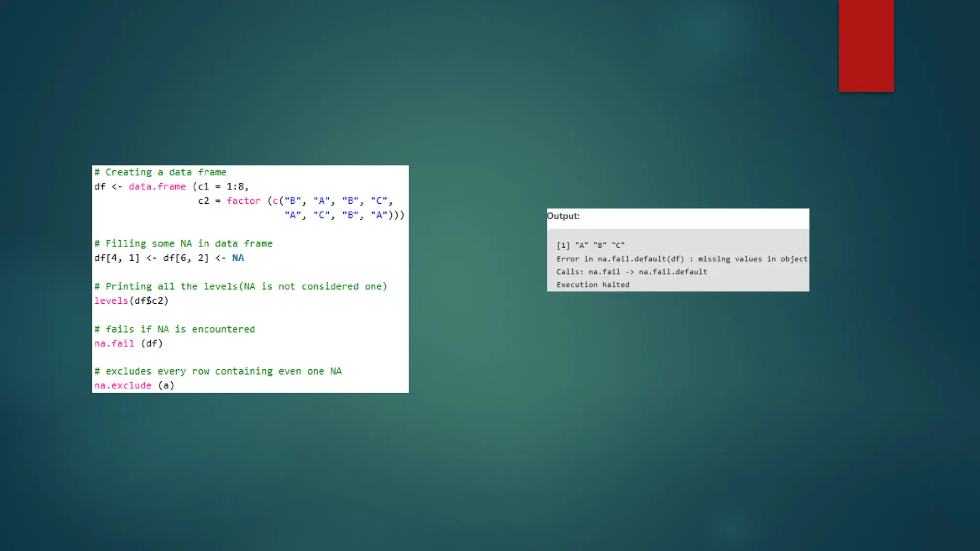
Task: Click the 'c1 = 1:8,' code segment
Action: coord(223,187)
